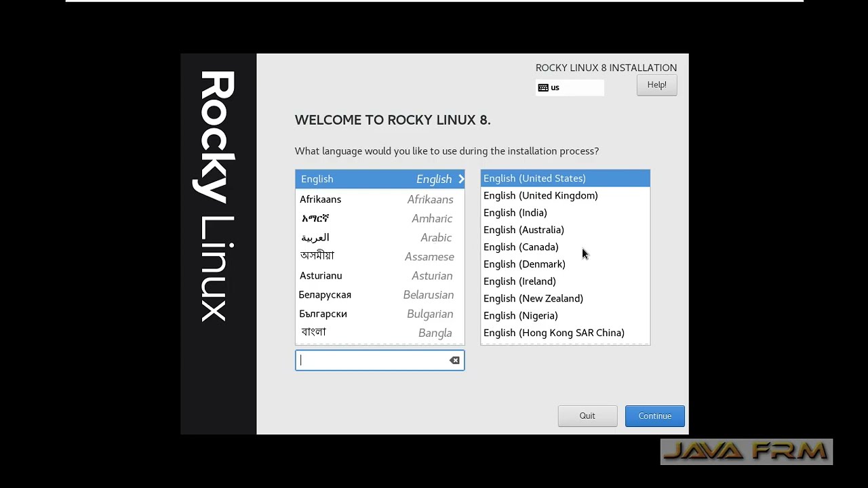Select Amharic in the language list
Screen dimensions: 868x488
tap(380, 218)
